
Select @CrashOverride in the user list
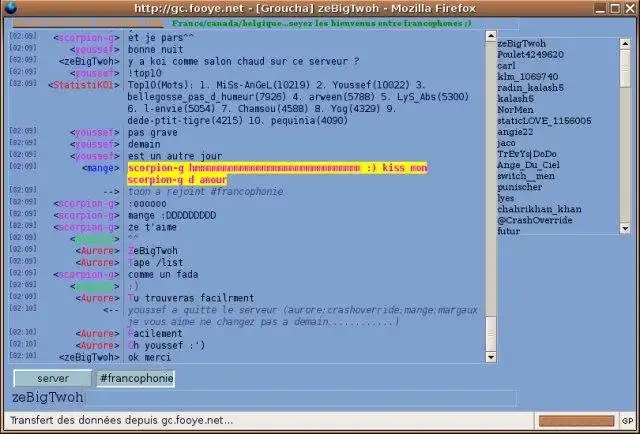pos(535,220)
